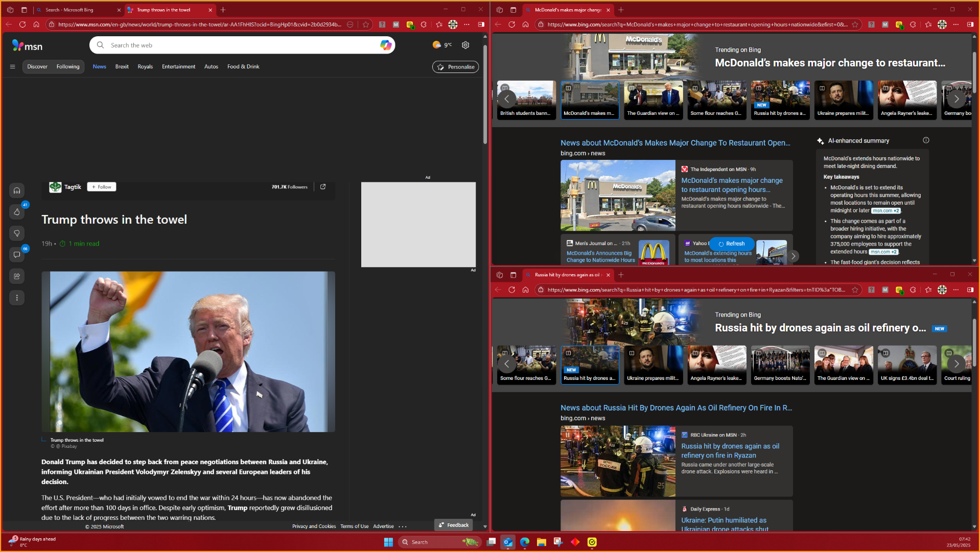Open the News section on MSN

coord(100,66)
